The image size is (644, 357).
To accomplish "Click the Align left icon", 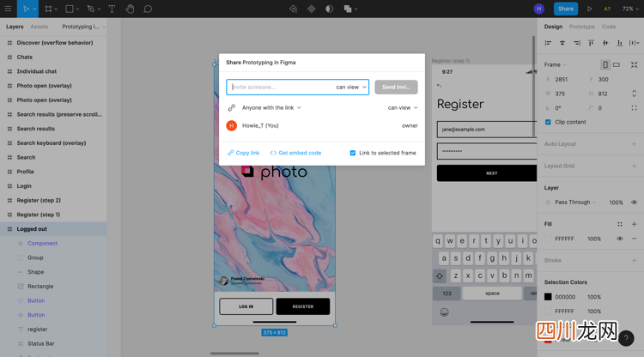I will [x=548, y=43].
